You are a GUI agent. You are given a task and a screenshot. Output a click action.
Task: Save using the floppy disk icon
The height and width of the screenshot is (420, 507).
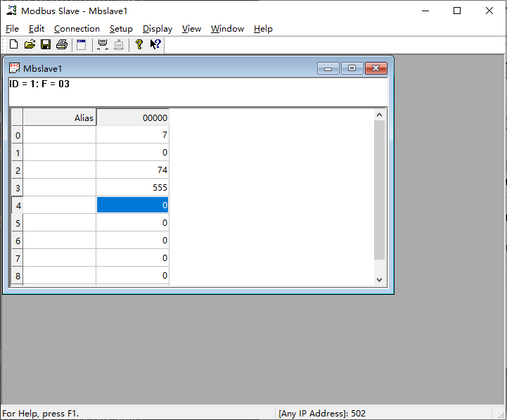(46, 44)
